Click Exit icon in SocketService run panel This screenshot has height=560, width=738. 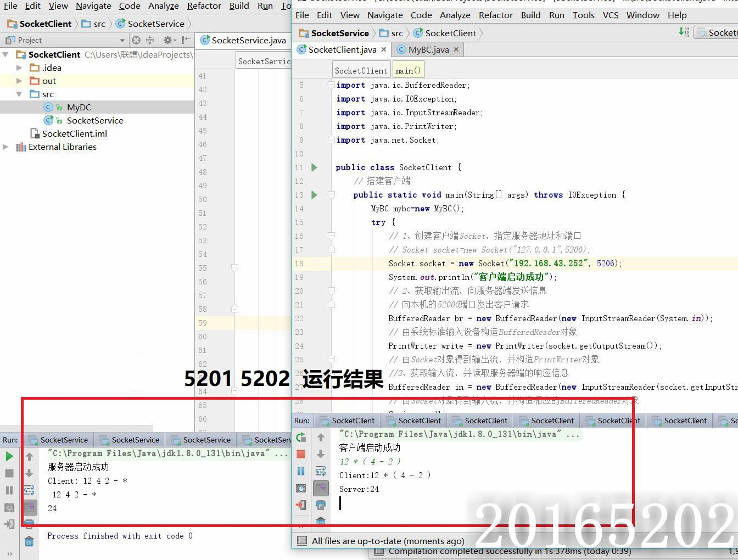pyautogui.click(x=9, y=524)
